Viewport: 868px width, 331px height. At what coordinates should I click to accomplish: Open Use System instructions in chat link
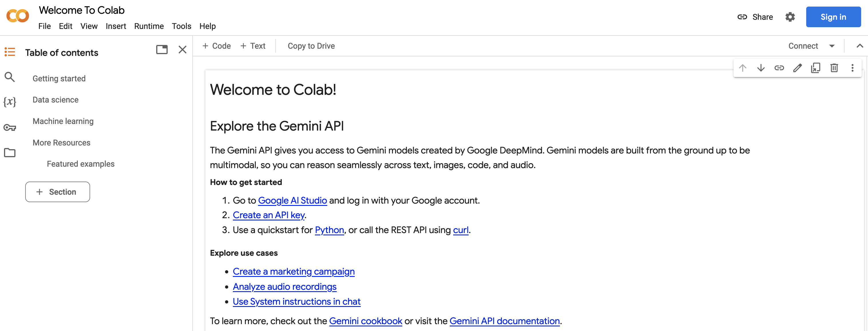pyautogui.click(x=296, y=301)
